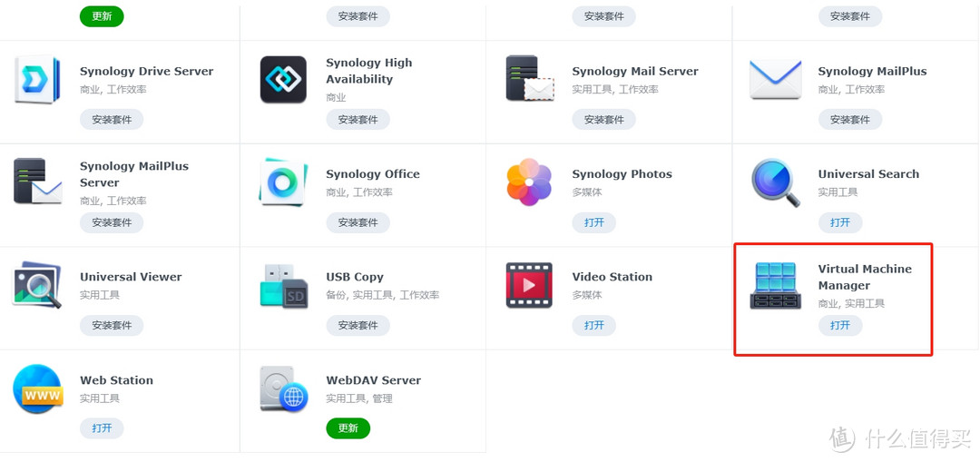
Task: Install the USB Copy package
Action: (x=358, y=326)
